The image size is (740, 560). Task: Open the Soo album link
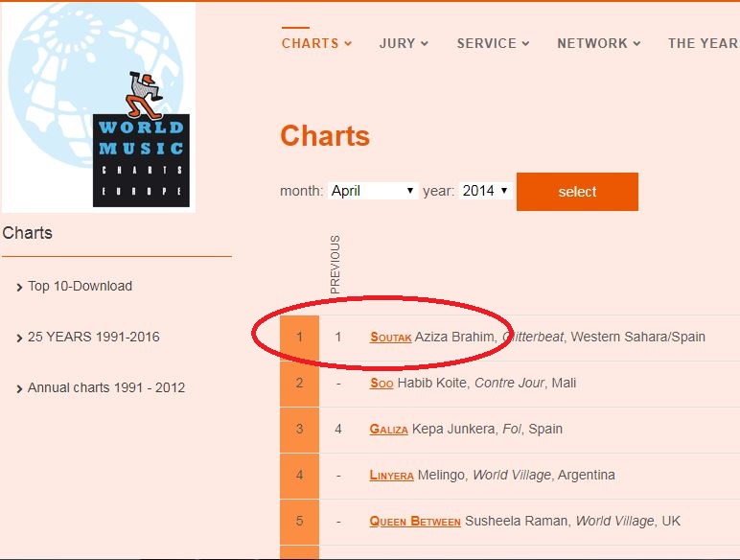[x=382, y=384]
